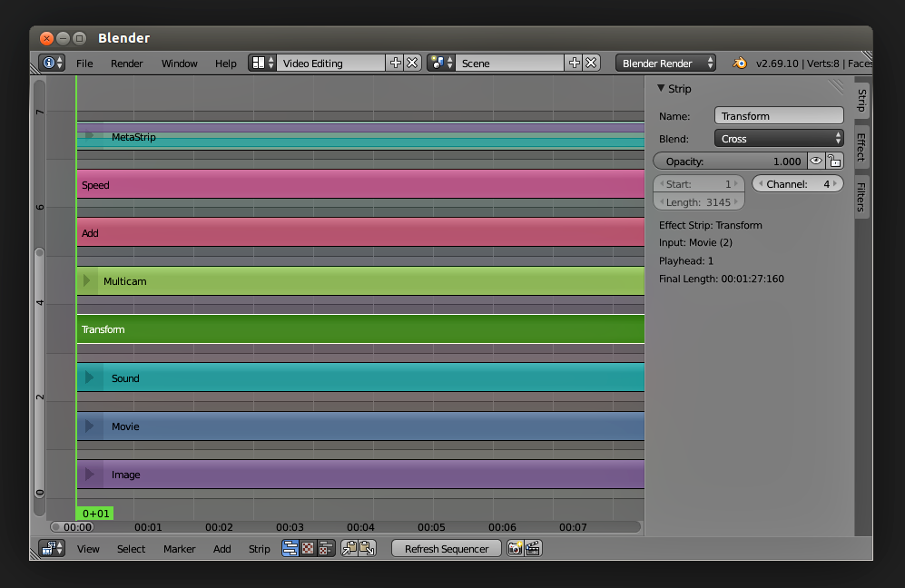Collapse the Strip panel
Screen dimensions: 905x588
click(x=661, y=88)
